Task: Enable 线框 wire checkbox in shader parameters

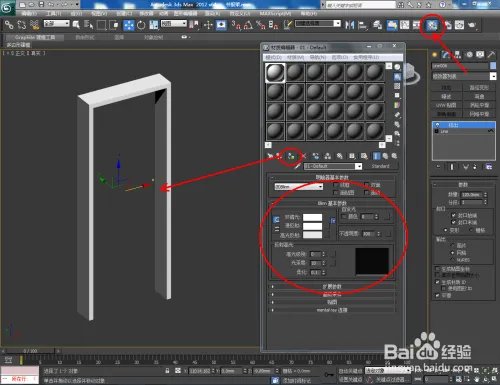Action: pyautogui.click(x=336, y=185)
